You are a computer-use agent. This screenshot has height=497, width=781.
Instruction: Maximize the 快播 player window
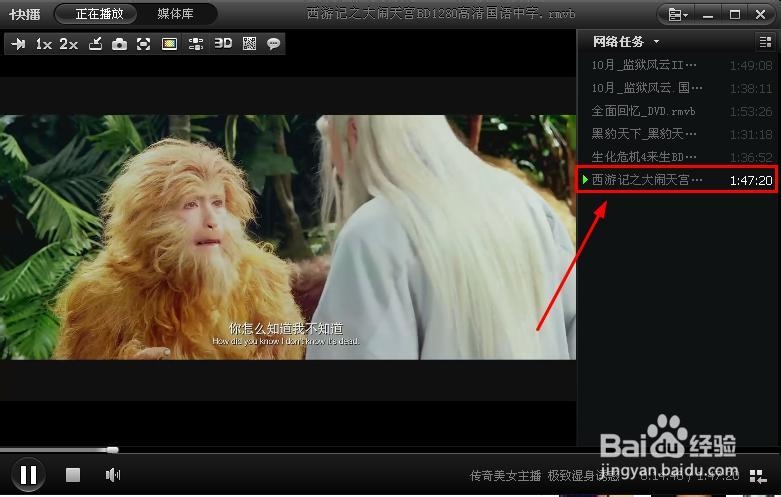pyautogui.click(x=735, y=15)
